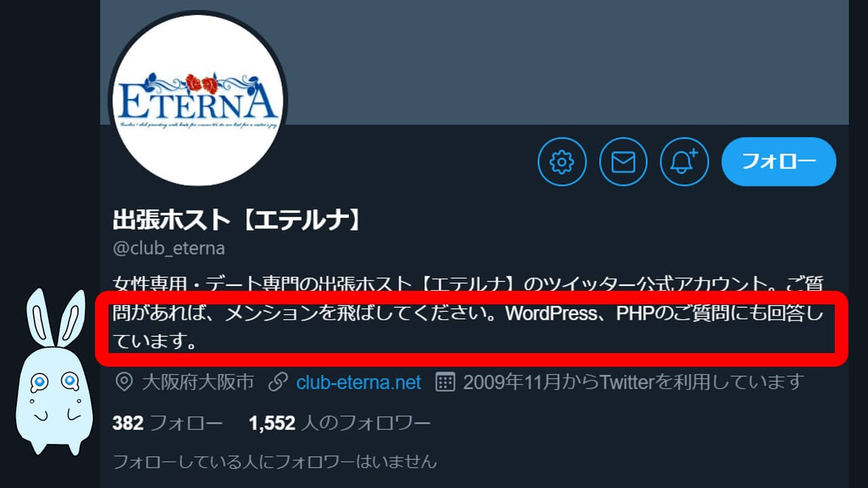View the 382 フォロー following list
This screenshot has width=868, height=488.
point(167,424)
